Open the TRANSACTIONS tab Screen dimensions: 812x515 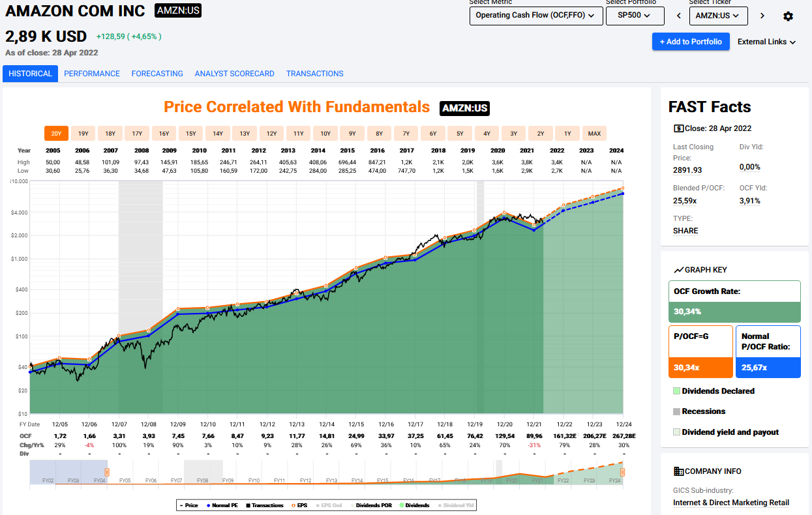[314, 74]
